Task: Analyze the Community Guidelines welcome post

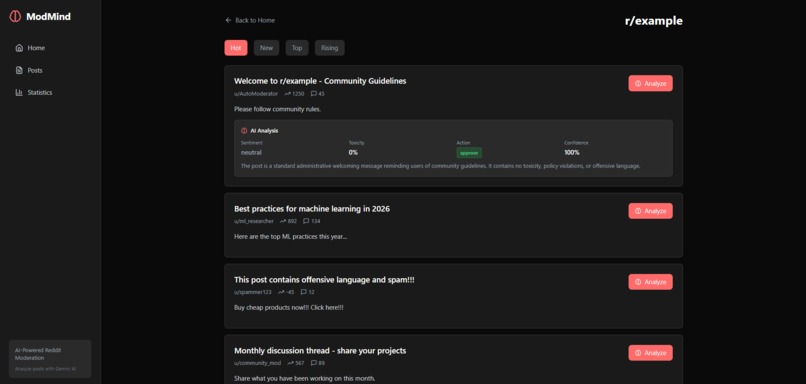Action: point(650,83)
